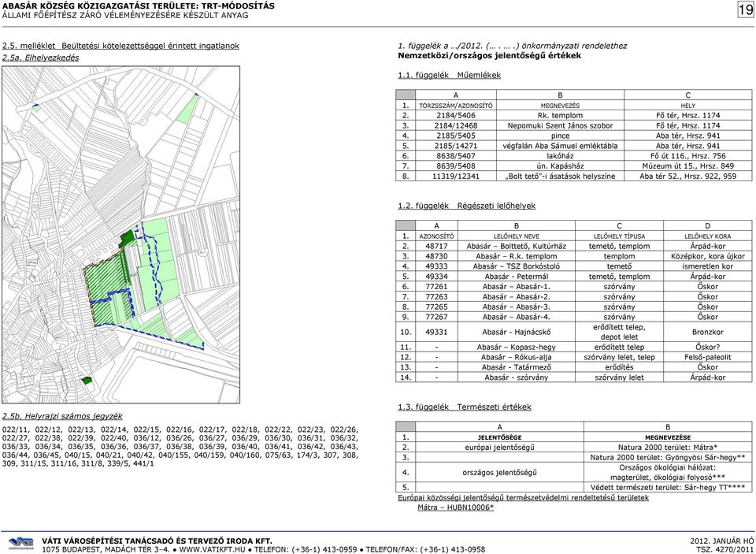This screenshot has width=756, height=554.
Task: Select cell 'Natura 2000 terület: Gyöngyösi Sár-hegy**'
Action: coord(668,458)
